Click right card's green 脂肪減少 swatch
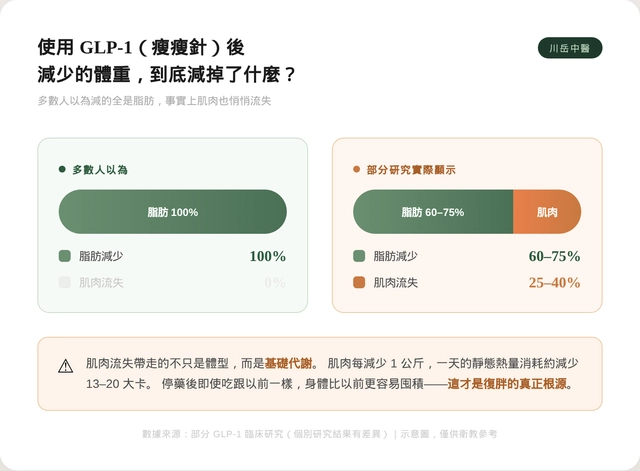This screenshot has height=471, width=640. pos(359,256)
